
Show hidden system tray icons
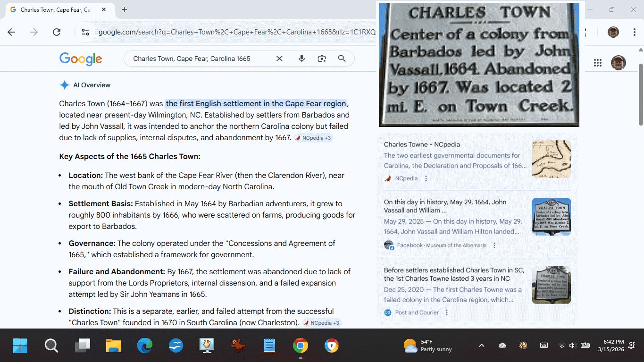click(481, 345)
